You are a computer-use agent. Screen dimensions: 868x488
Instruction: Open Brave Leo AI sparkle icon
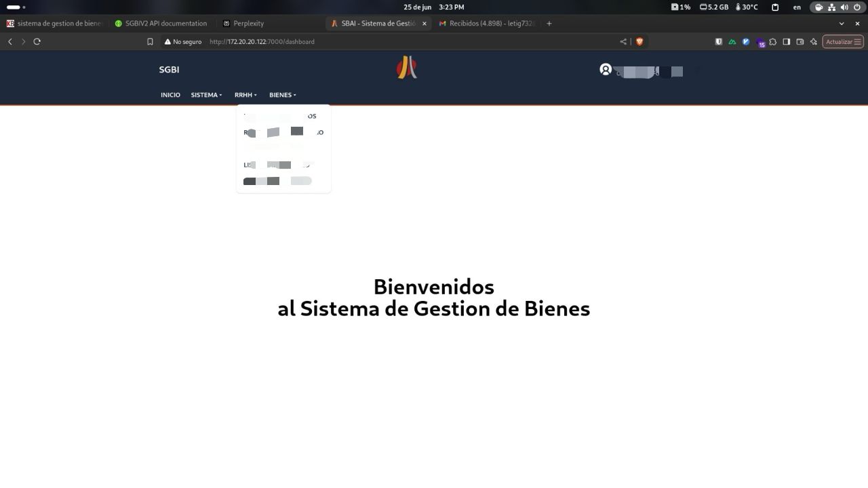pyautogui.click(x=813, y=41)
